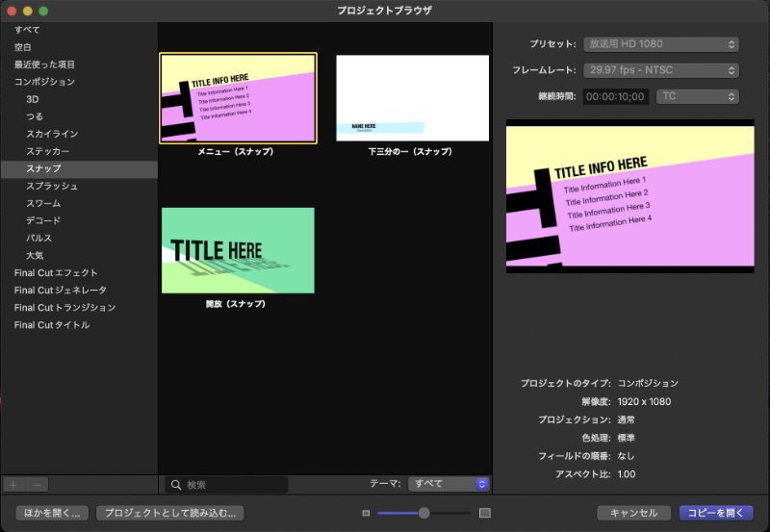Image resolution: width=770 pixels, height=532 pixels.
Task: Open the プリセット dropdown
Action: [x=660, y=44]
